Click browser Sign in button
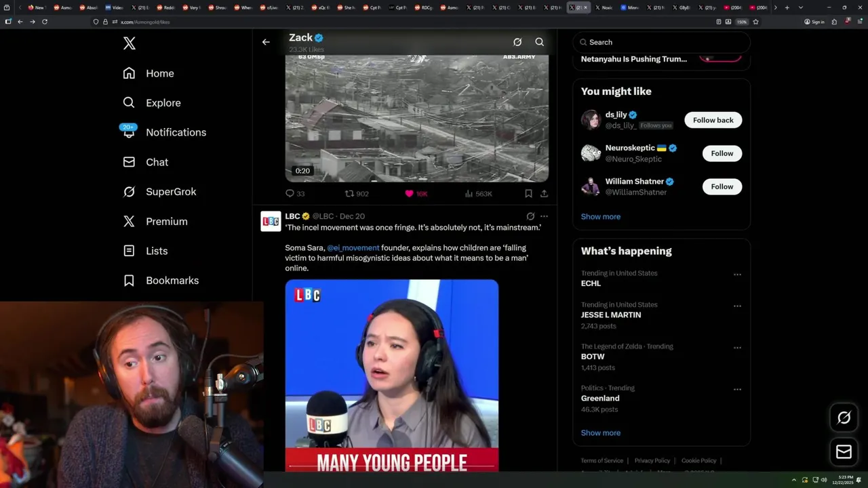The image size is (868, 488). click(x=814, y=22)
